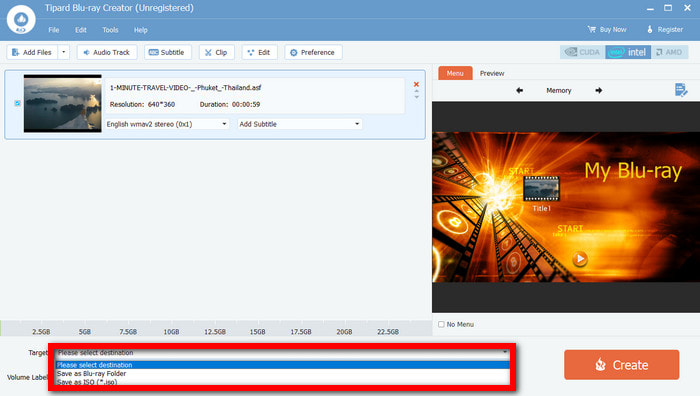Viewport: 700px width, 396px height.
Task: Open the Help menu
Action: 141,30
